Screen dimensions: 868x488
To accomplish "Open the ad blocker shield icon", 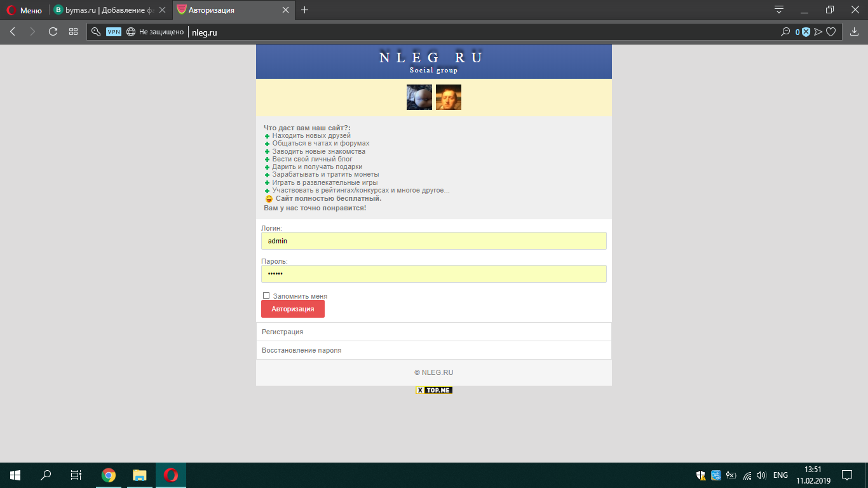I will pos(806,32).
